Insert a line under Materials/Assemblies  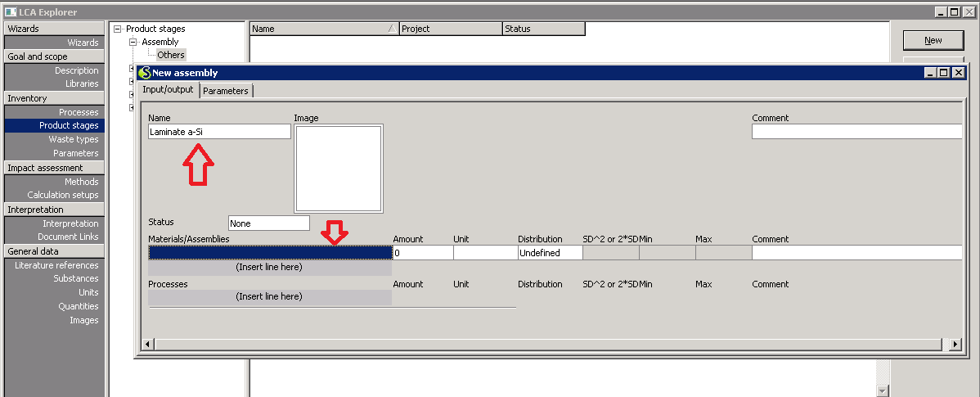(x=269, y=267)
